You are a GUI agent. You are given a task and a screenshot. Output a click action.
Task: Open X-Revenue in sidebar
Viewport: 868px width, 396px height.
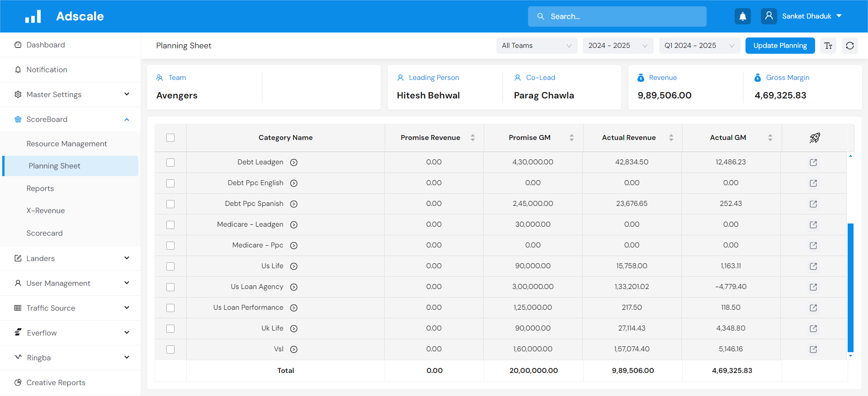tap(45, 210)
